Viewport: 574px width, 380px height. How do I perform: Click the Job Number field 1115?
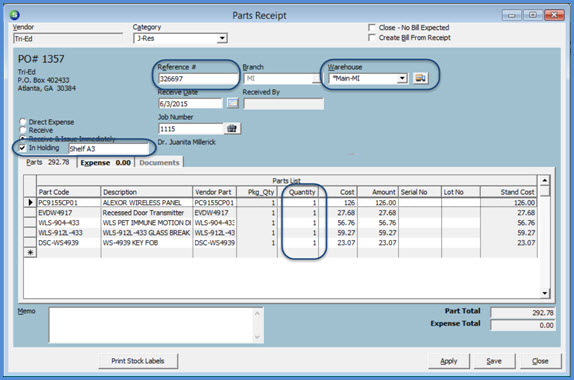(191, 129)
